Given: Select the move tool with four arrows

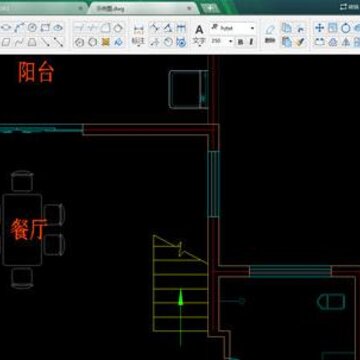Looking at the screenshot, I should (319, 28).
